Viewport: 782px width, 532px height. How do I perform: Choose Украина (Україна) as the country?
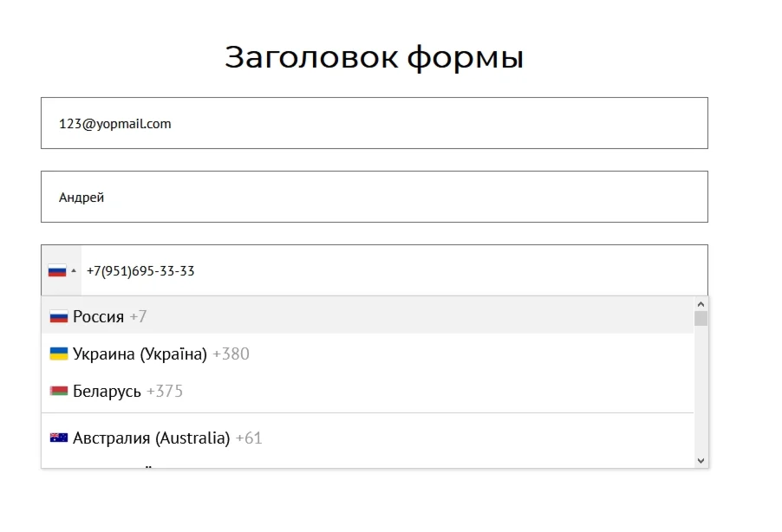click(140, 354)
